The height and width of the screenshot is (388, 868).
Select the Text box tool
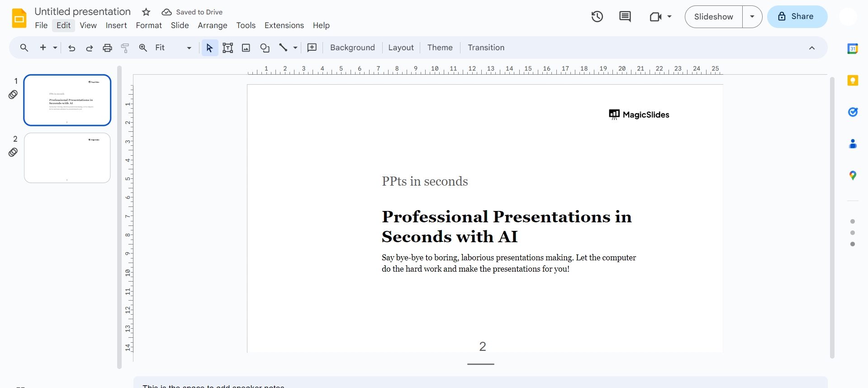228,48
